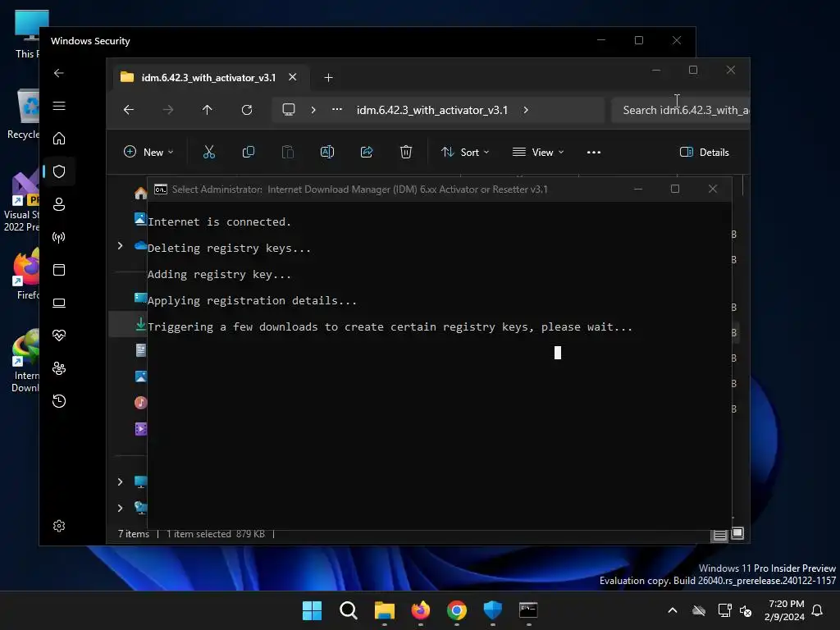Toggle the Details pane button

coord(704,152)
